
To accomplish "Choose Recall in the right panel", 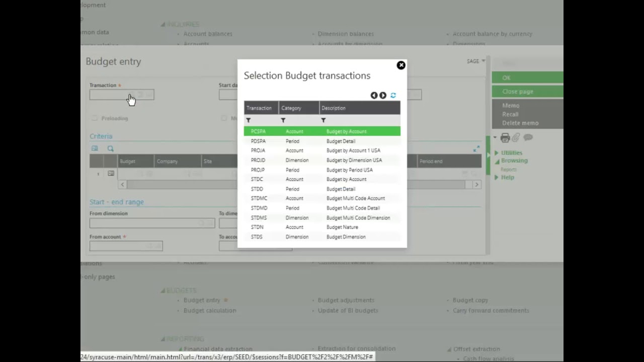I will [510, 114].
